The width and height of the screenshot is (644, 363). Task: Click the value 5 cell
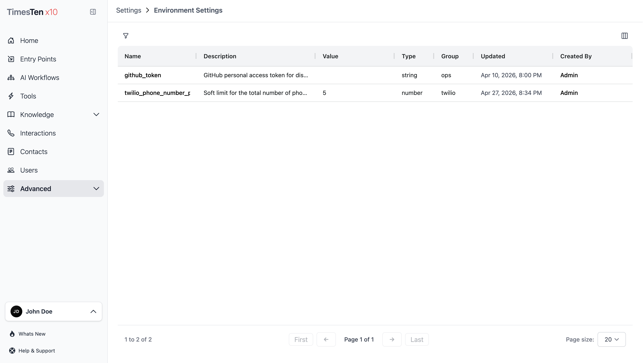[x=324, y=93]
